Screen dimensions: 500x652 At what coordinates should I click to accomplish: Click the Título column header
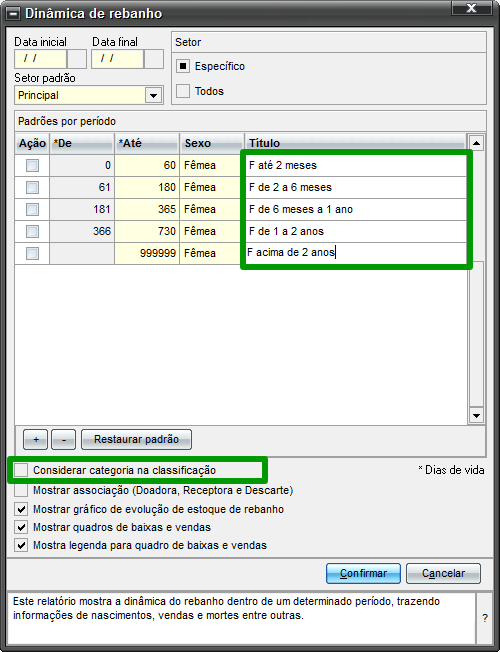coord(355,141)
